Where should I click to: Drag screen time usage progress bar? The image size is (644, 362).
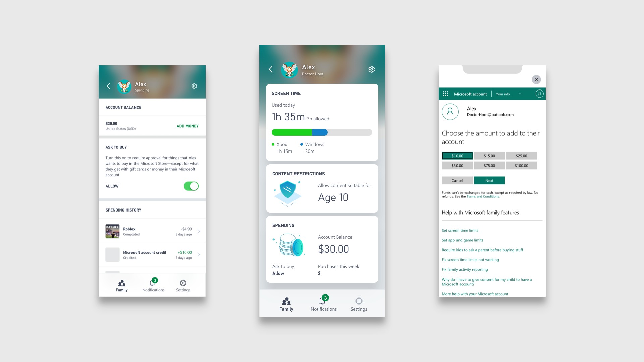pyautogui.click(x=322, y=132)
